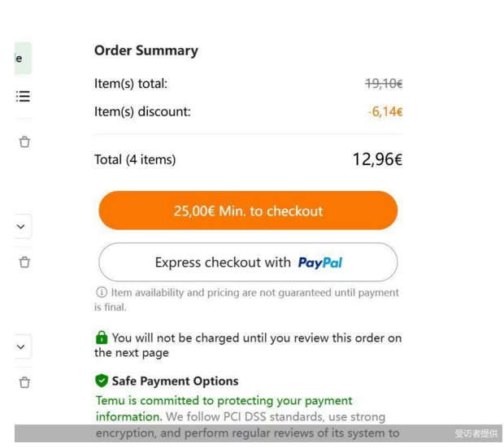Select the light green tab at top left

coord(23,59)
